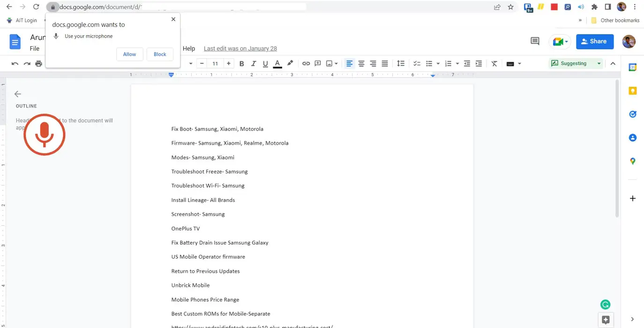Reload the page in the browser

click(36, 7)
